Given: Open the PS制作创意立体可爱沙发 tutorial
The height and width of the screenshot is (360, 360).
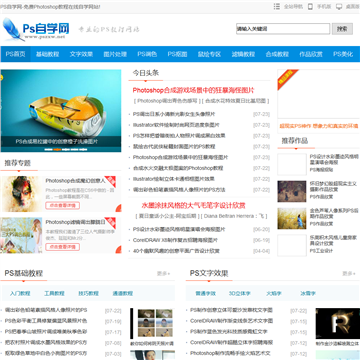Looking at the screenshot, I should [x=231, y=310].
